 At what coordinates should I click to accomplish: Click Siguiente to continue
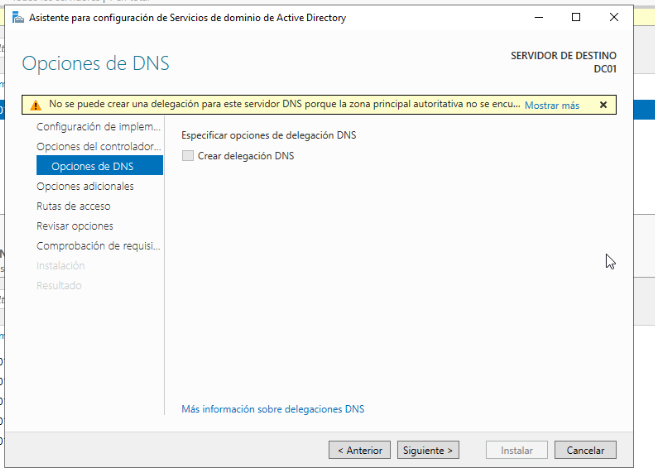[x=429, y=451]
